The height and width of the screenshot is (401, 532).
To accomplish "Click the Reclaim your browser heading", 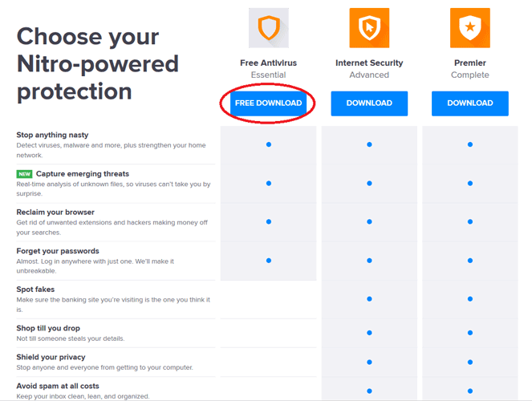I will coord(55,213).
